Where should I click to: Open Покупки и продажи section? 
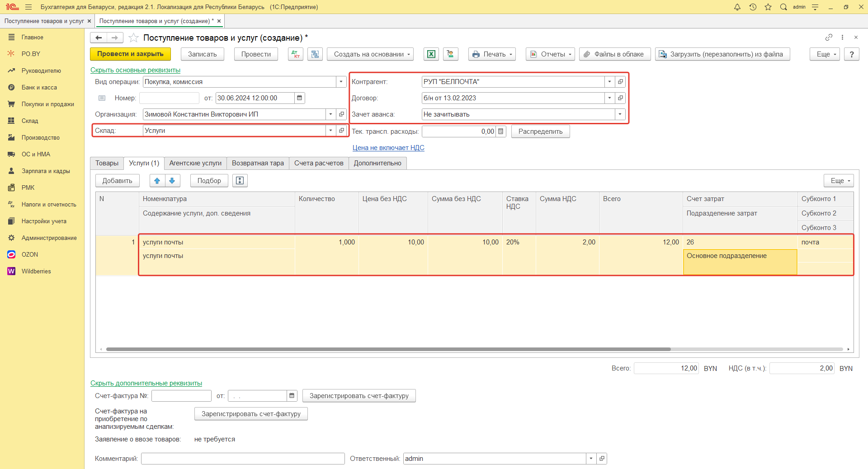tap(48, 104)
